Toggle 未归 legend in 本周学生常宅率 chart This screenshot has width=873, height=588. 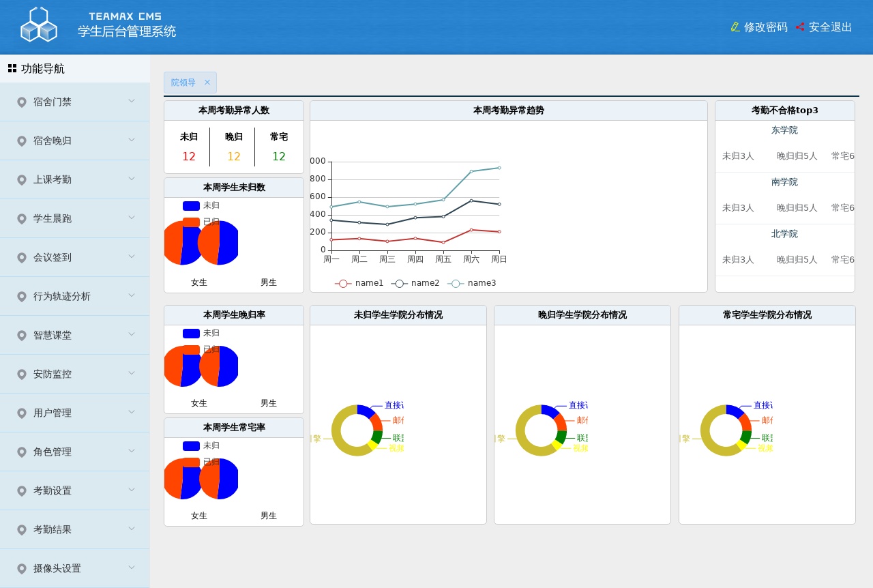point(201,445)
